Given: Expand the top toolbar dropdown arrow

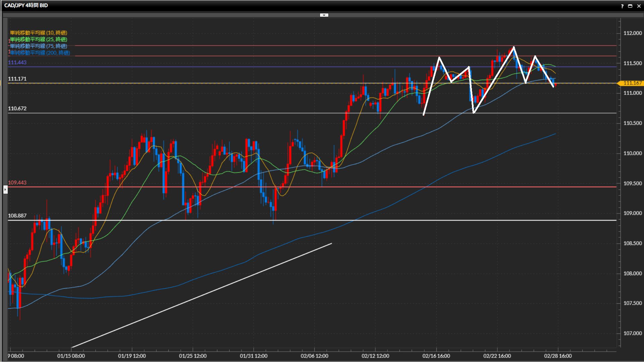Looking at the screenshot, I should coord(324,15).
